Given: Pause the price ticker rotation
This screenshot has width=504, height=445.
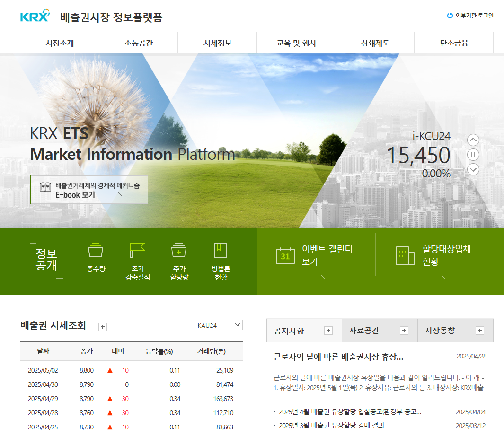Looking at the screenshot, I should pos(473,155).
